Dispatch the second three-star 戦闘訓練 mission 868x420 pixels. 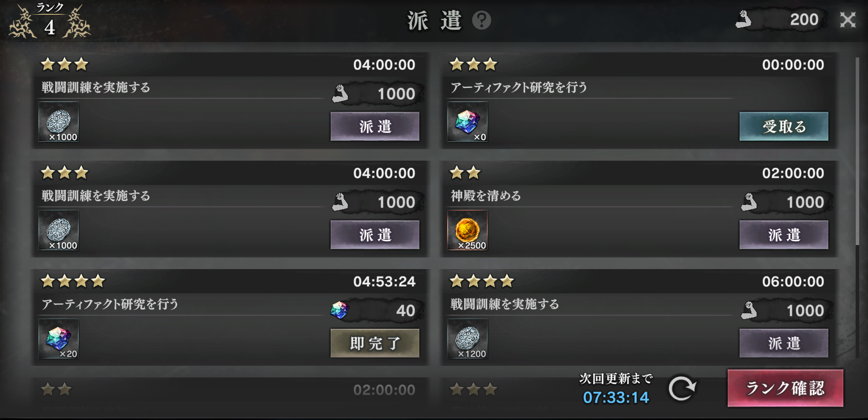point(375,234)
